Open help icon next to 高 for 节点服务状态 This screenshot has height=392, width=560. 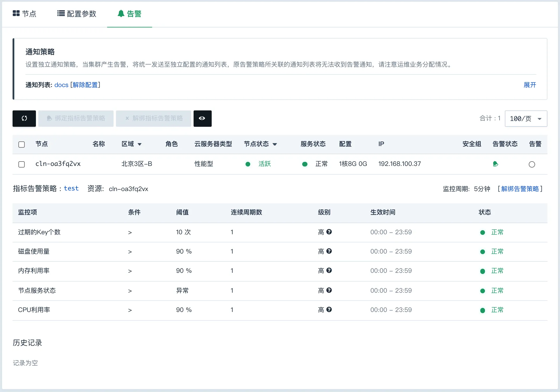pos(329,290)
